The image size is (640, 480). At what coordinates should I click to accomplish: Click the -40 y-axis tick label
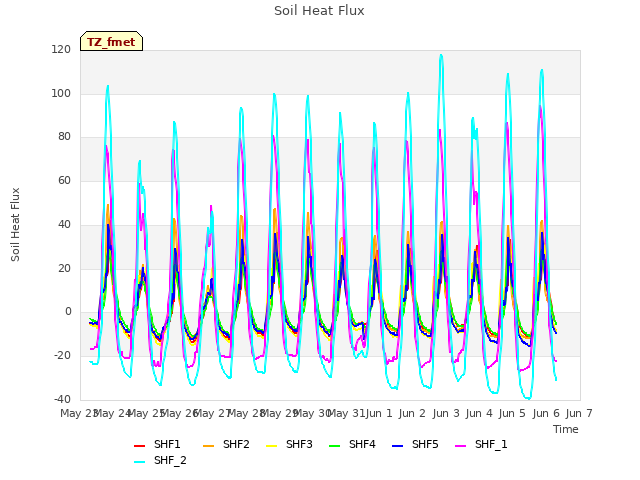[62, 399]
